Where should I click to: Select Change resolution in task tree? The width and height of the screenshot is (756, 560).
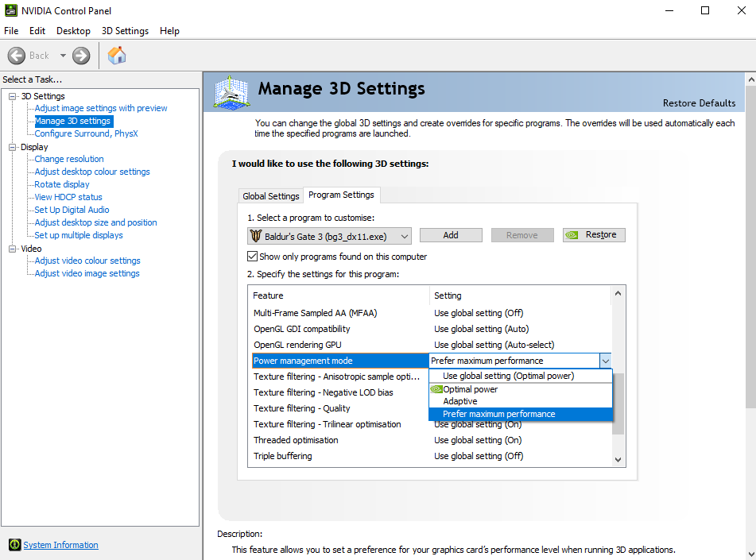click(x=69, y=159)
